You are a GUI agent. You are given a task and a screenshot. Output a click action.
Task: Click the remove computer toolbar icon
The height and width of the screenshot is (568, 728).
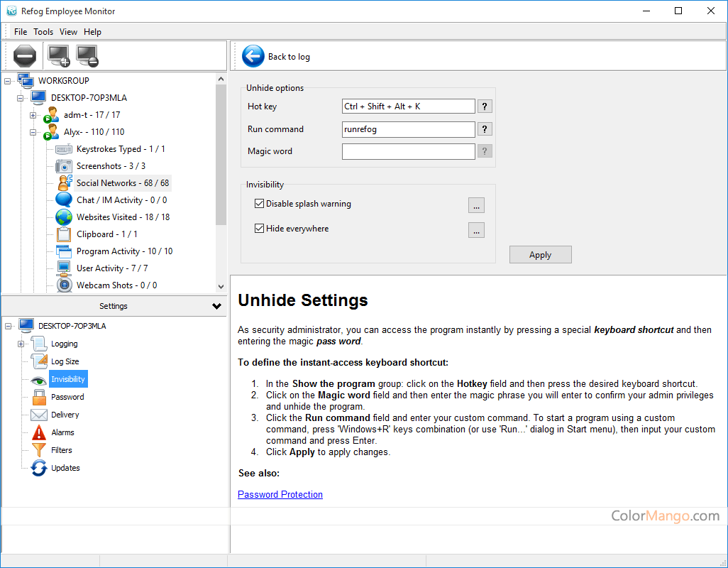coord(87,55)
